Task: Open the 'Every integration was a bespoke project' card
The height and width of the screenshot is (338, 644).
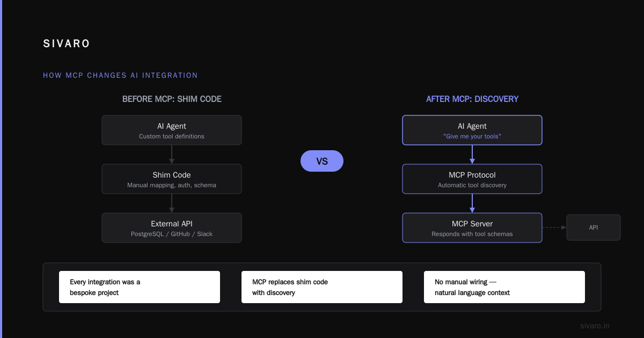Action: 140,287
